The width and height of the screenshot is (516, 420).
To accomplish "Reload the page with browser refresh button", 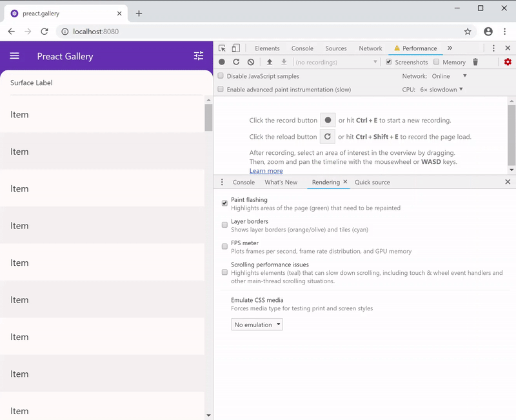I will (45, 31).
